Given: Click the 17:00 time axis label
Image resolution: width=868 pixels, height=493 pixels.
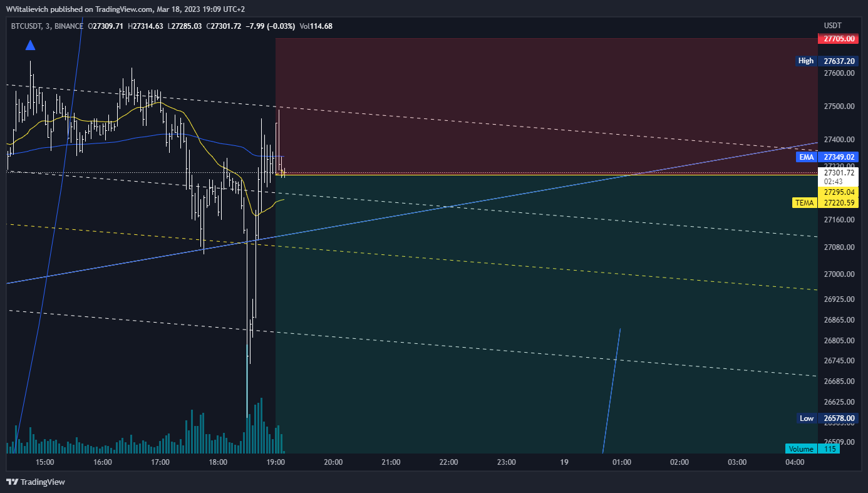Looking at the screenshot, I should pos(160,462).
